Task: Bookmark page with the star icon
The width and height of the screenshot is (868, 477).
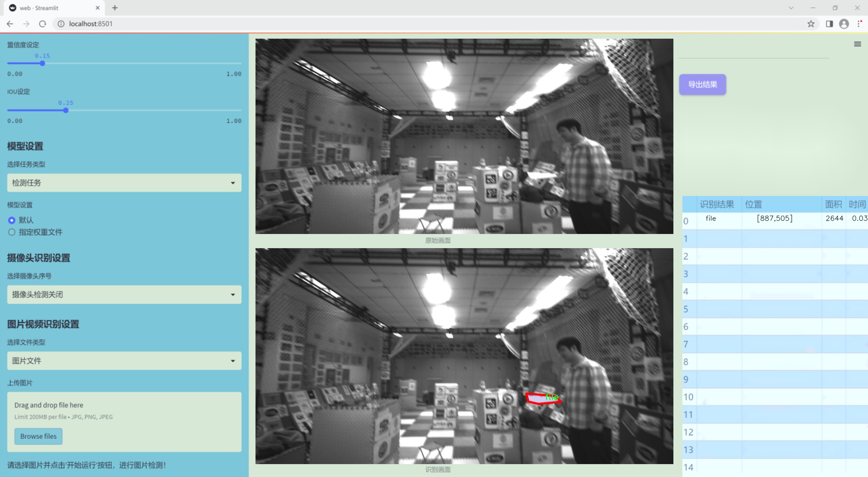Action: tap(811, 24)
